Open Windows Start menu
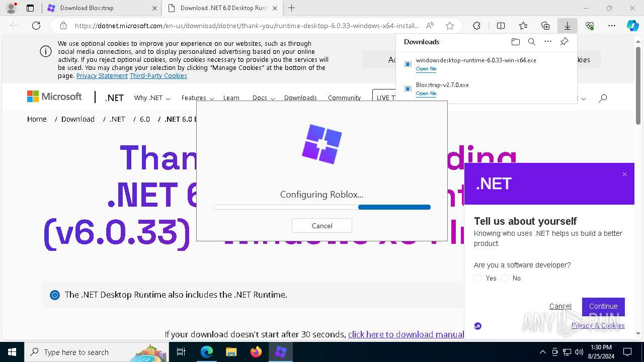 12,352
